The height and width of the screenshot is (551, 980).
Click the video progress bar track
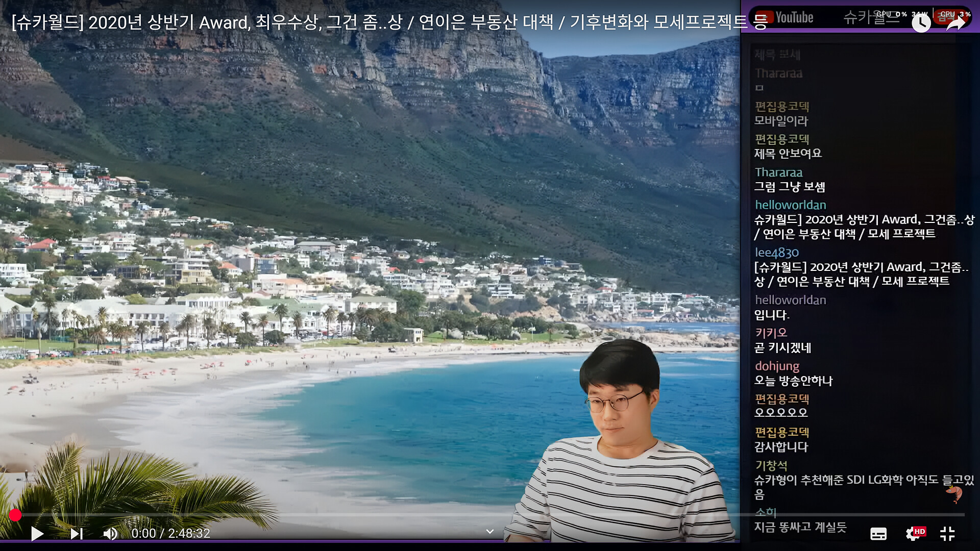tap(357, 515)
